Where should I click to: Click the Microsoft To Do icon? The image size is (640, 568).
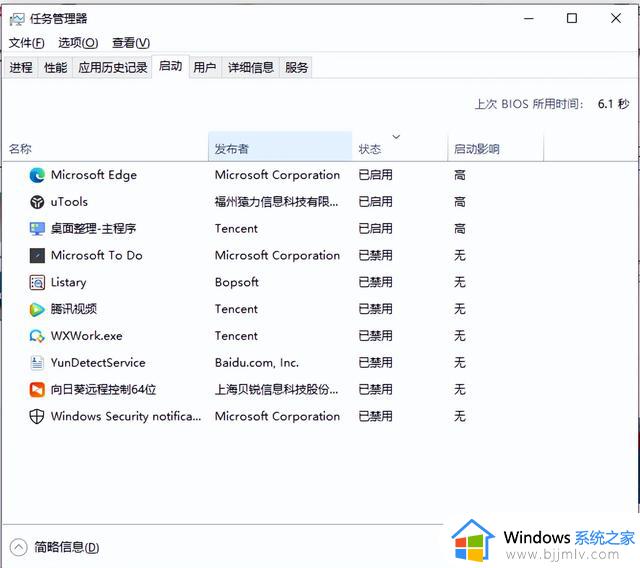tap(37, 255)
